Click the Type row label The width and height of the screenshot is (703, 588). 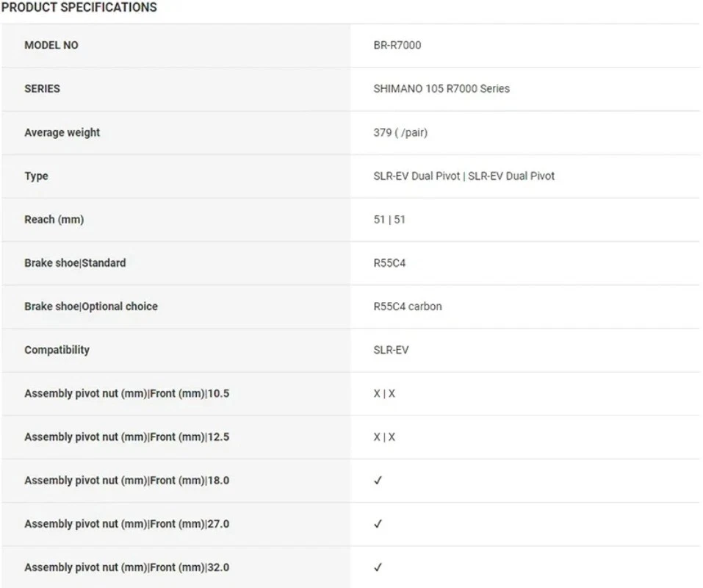pos(37,176)
